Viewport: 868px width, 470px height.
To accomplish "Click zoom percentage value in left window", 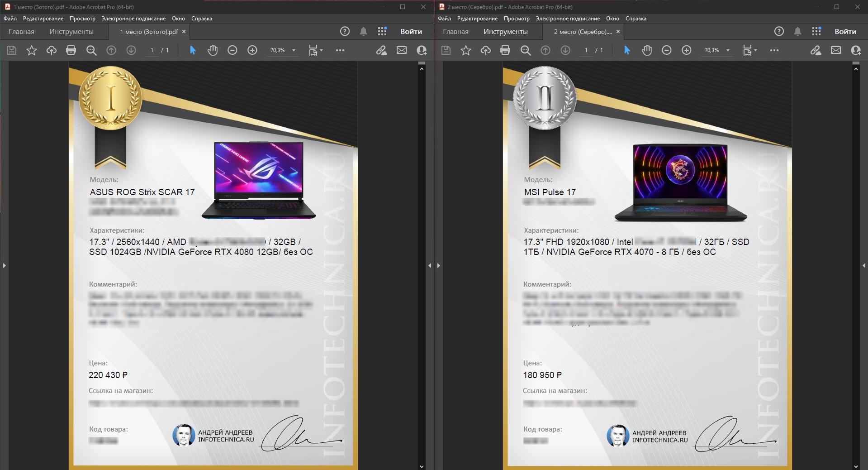I will [278, 50].
